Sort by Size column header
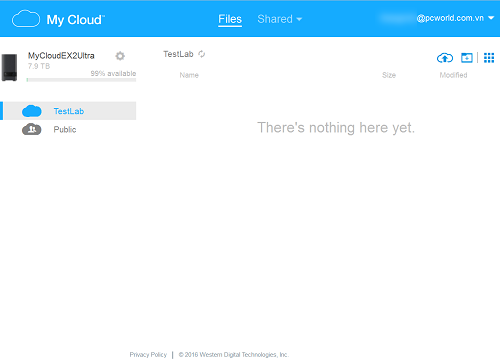This screenshot has width=500, height=360. 389,75
